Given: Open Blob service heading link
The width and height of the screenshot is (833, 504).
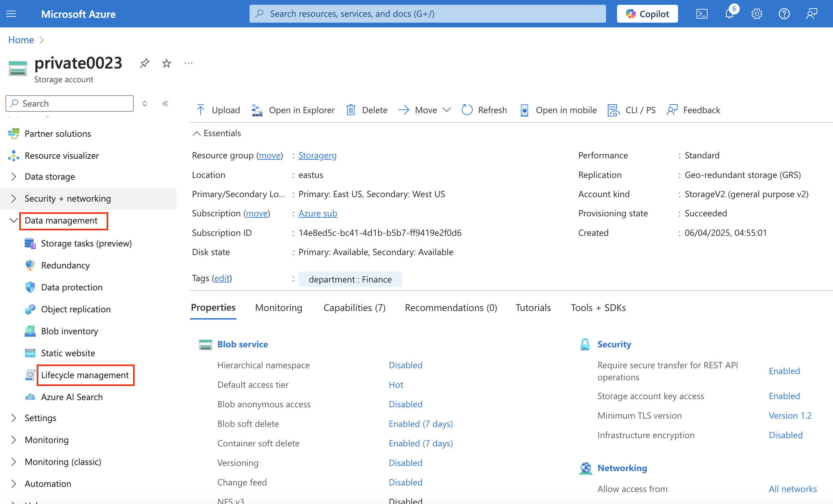Looking at the screenshot, I should [243, 344].
